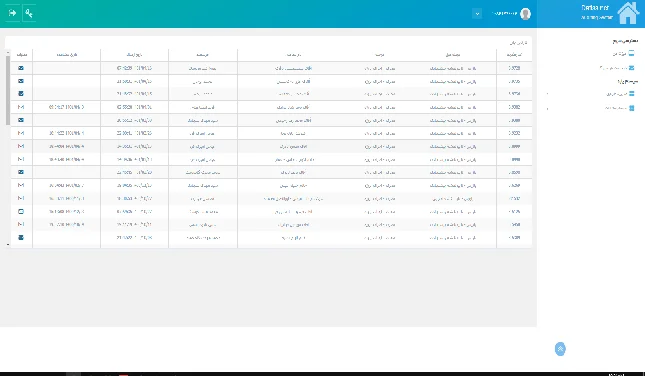The image size is (645, 376).
Task: Expand the third sidebar menu item
Action: pos(620,94)
